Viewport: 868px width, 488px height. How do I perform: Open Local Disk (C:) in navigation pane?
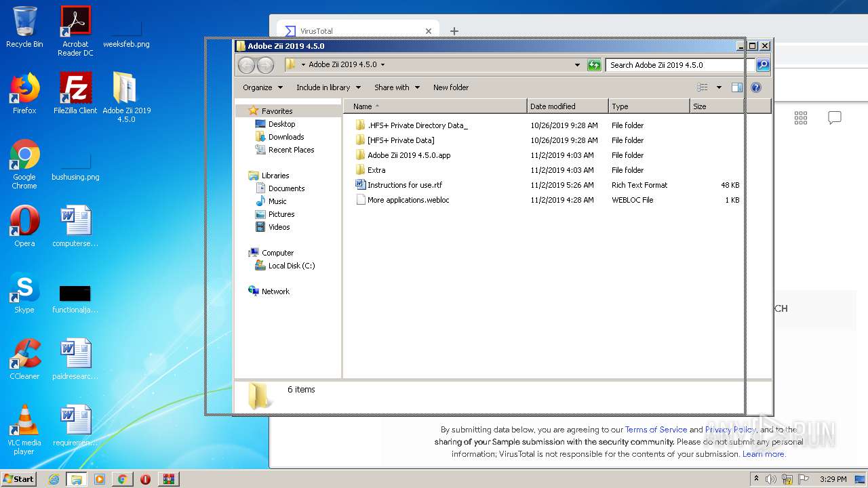click(x=285, y=266)
